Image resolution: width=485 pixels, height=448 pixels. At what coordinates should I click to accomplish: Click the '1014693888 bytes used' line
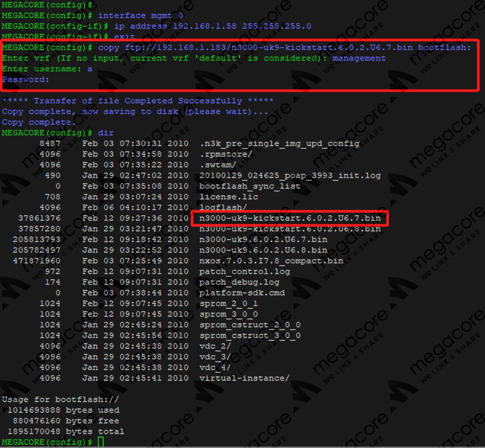(x=63, y=410)
